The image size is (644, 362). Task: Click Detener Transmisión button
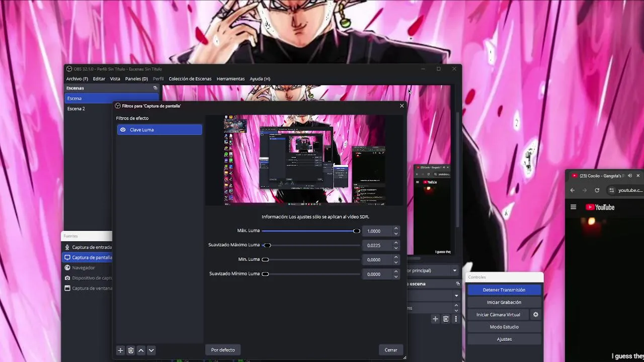coord(504,290)
